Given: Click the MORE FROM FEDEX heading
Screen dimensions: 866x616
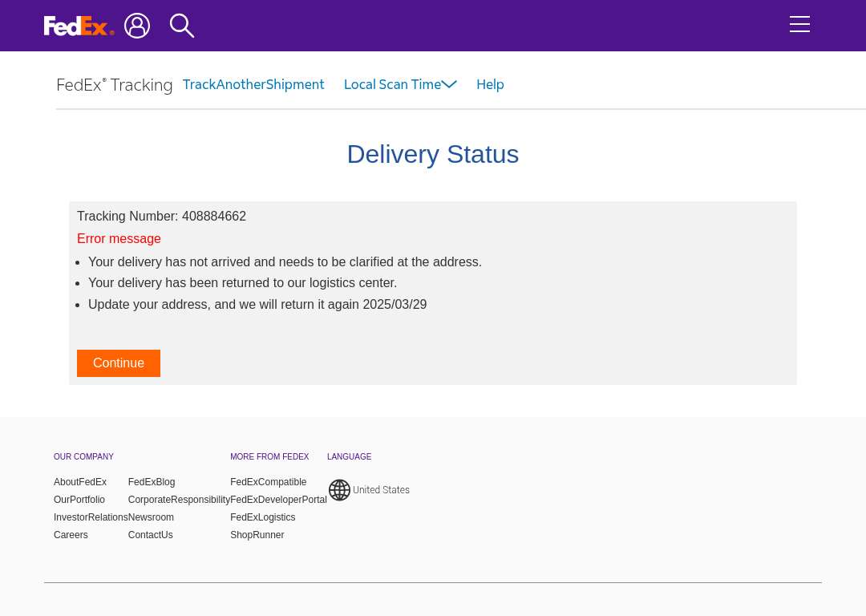Looking at the screenshot, I should coord(269,457).
